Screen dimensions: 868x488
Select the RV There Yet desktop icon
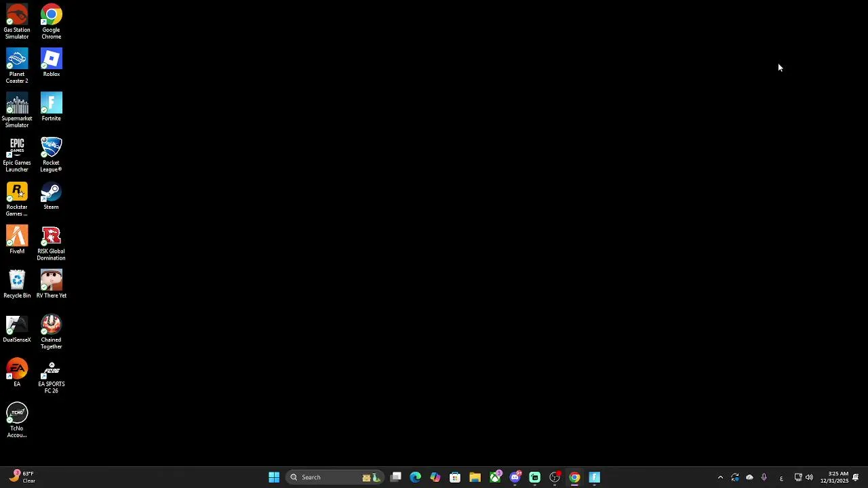pyautogui.click(x=52, y=285)
